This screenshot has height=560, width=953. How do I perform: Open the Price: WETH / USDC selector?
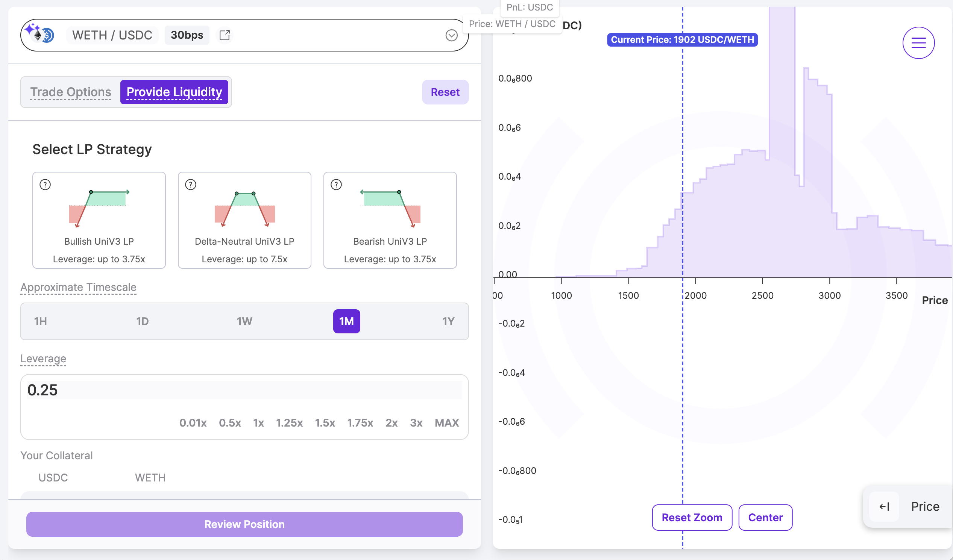512,24
